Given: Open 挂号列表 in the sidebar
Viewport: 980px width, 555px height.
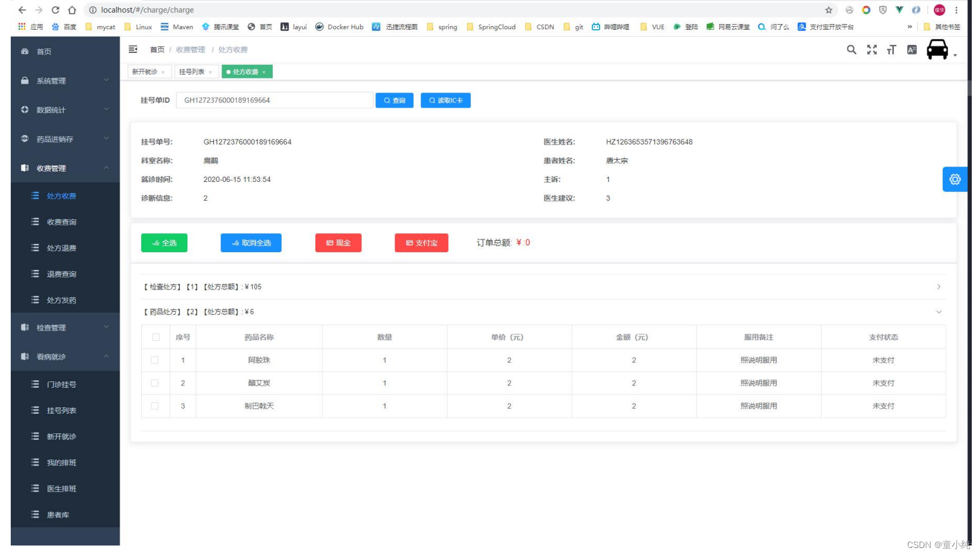Looking at the screenshot, I should point(65,411).
